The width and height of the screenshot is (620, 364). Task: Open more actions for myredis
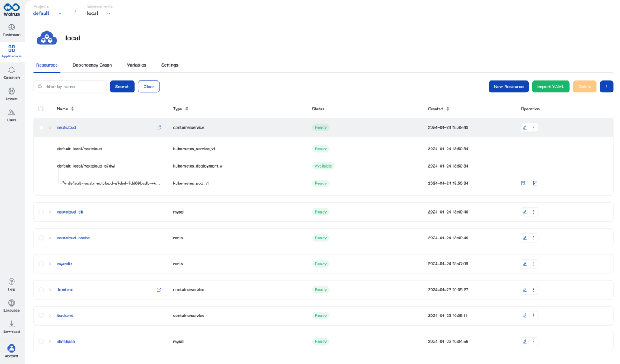pyautogui.click(x=533, y=264)
